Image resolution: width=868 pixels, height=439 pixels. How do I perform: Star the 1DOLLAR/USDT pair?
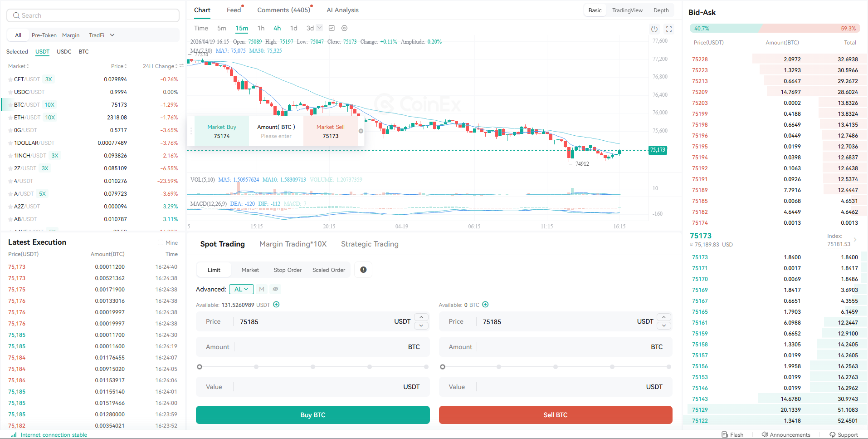tap(10, 143)
